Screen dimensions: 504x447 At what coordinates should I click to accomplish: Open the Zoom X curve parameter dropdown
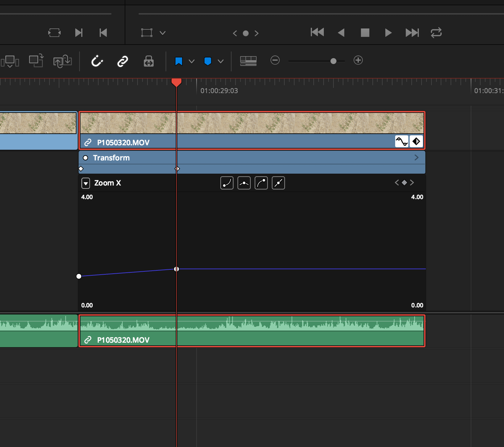tap(86, 183)
